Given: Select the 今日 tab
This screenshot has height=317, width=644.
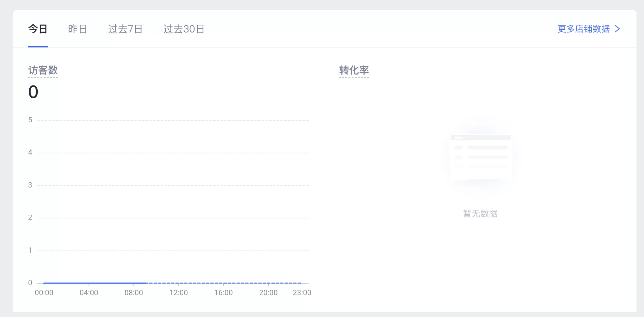Looking at the screenshot, I should coord(38,29).
